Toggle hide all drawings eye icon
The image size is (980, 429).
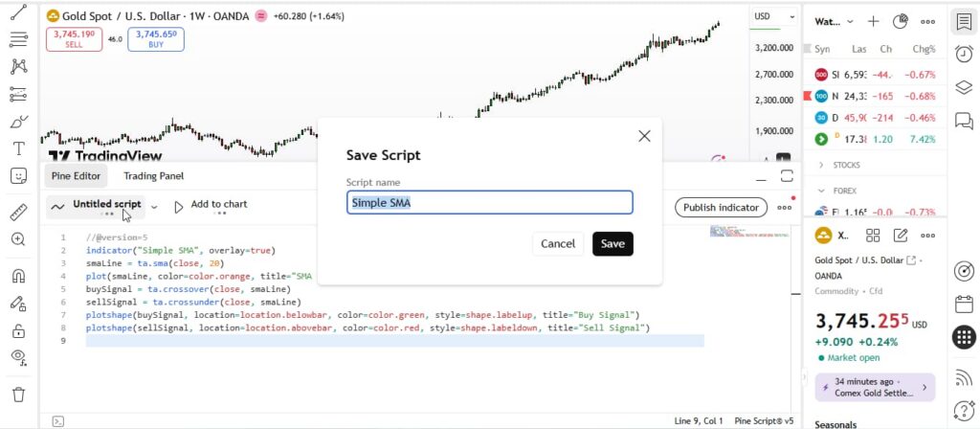[x=18, y=358]
